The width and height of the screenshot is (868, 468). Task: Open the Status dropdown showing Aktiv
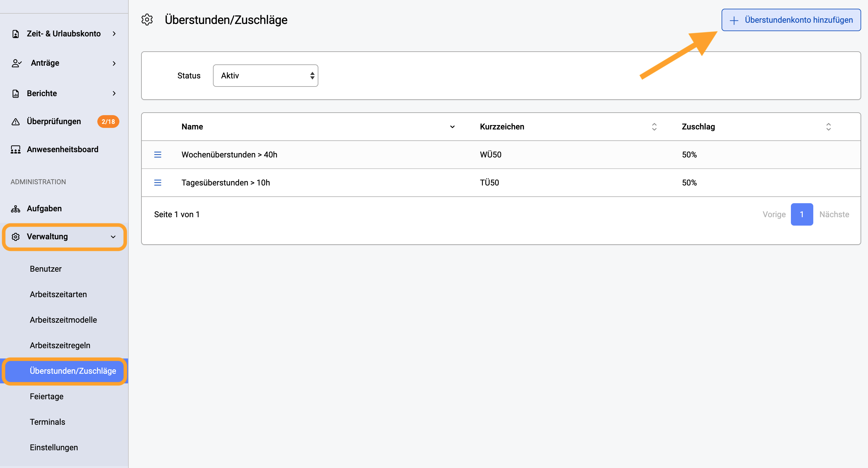coord(265,76)
